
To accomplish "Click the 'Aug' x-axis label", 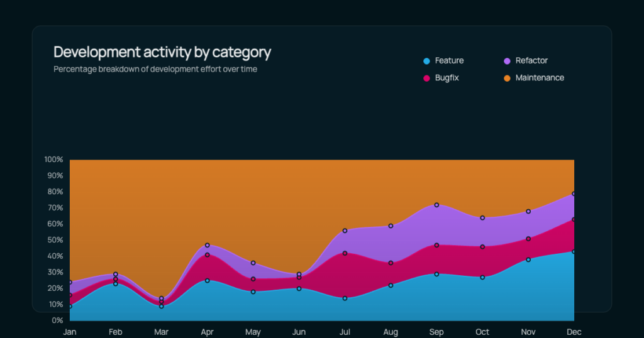I will click(x=391, y=332).
